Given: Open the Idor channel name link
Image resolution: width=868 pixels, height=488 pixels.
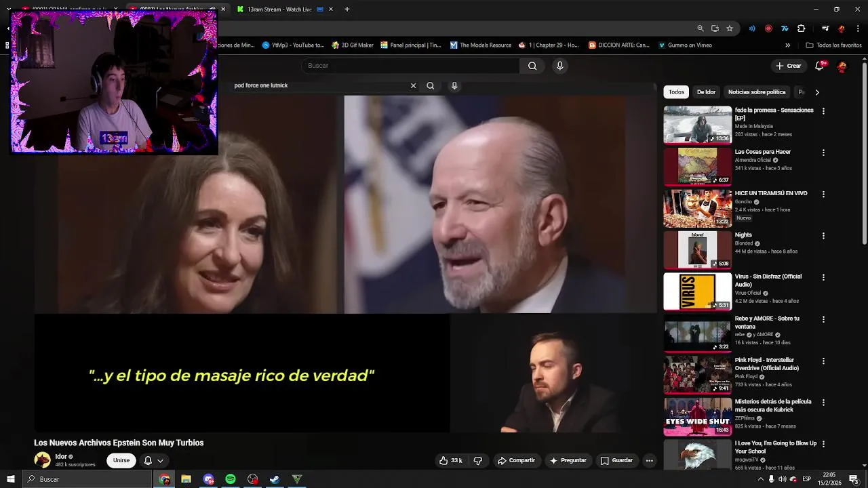Looking at the screenshot, I should click(61, 457).
